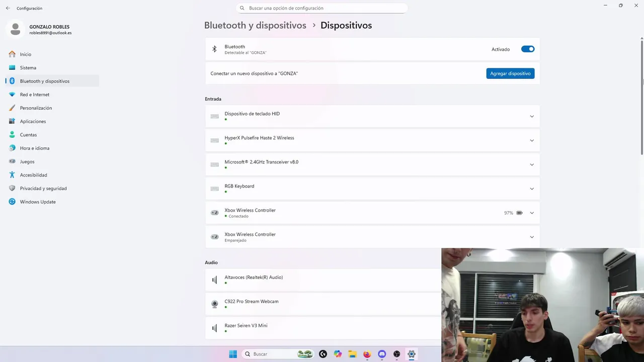Click the Accesibilidad figure icon

pos(12,175)
